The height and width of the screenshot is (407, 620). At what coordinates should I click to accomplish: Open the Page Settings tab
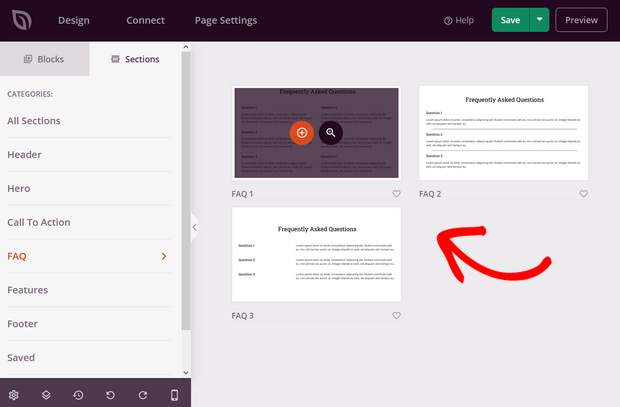pos(226,20)
